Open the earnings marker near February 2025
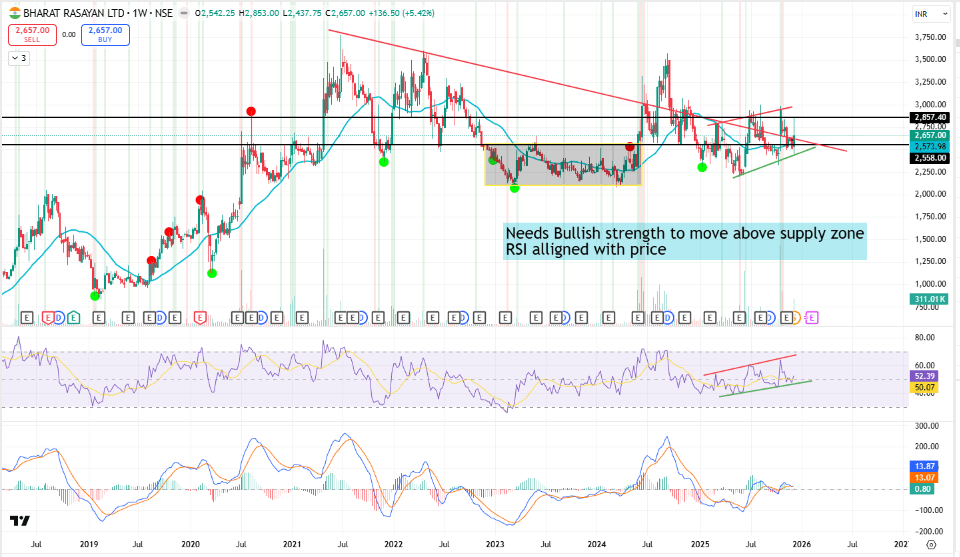 click(710, 318)
